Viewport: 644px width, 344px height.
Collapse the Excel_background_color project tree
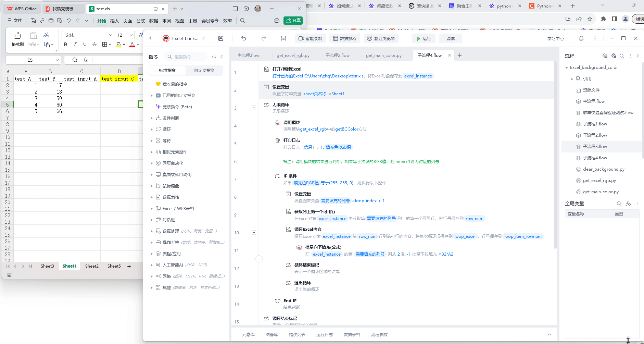pos(567,68)
